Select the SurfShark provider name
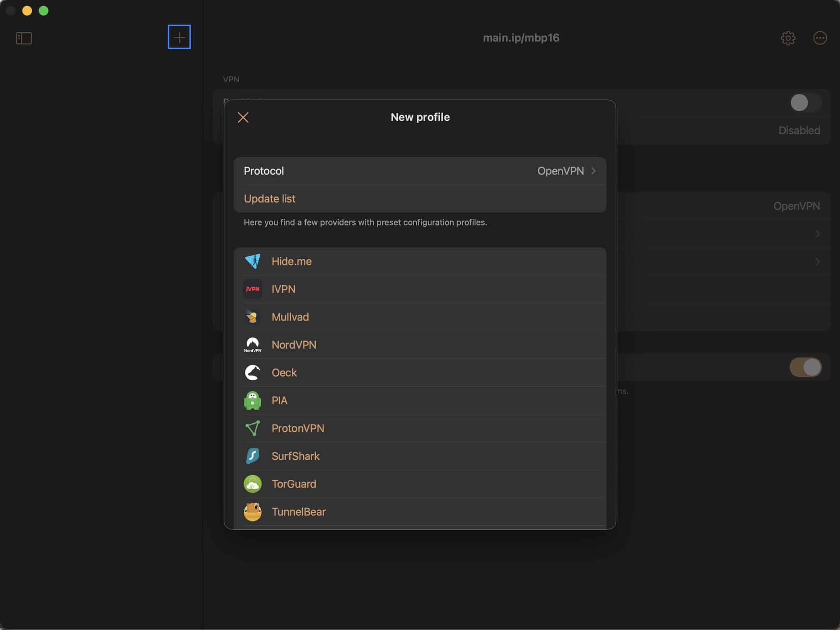 point(295,456)
